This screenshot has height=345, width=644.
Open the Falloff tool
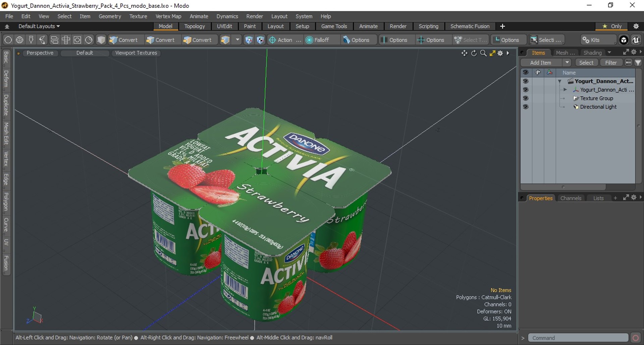tap(318, 40)
